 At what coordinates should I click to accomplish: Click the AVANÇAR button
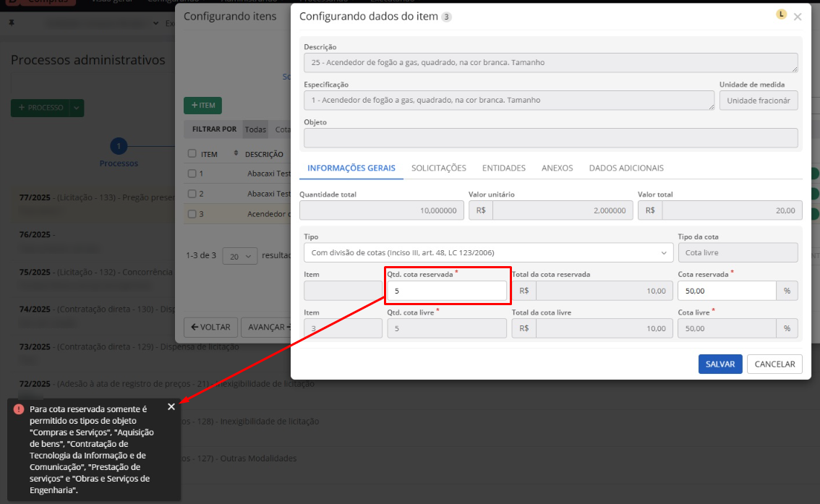click(x=267, y=328)
